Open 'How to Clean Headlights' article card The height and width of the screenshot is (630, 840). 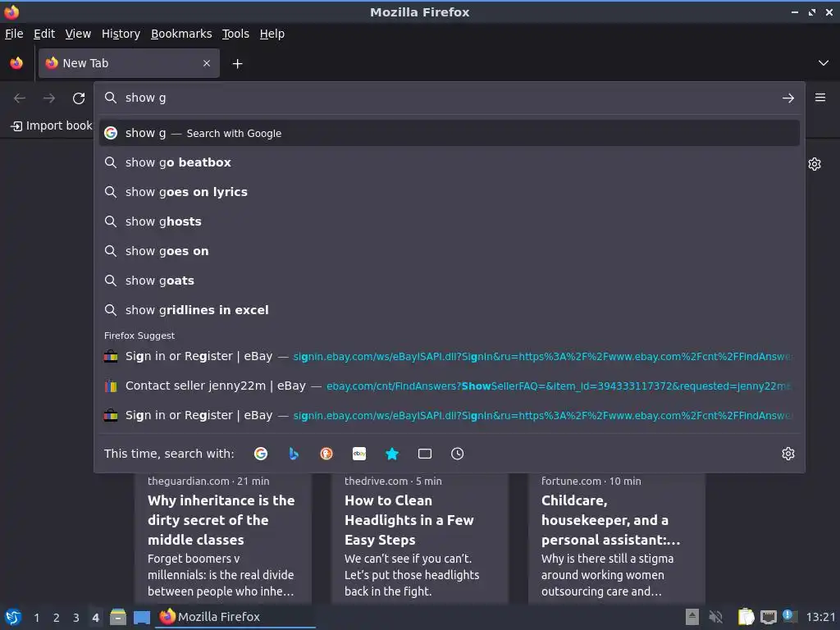coord(419,536)
